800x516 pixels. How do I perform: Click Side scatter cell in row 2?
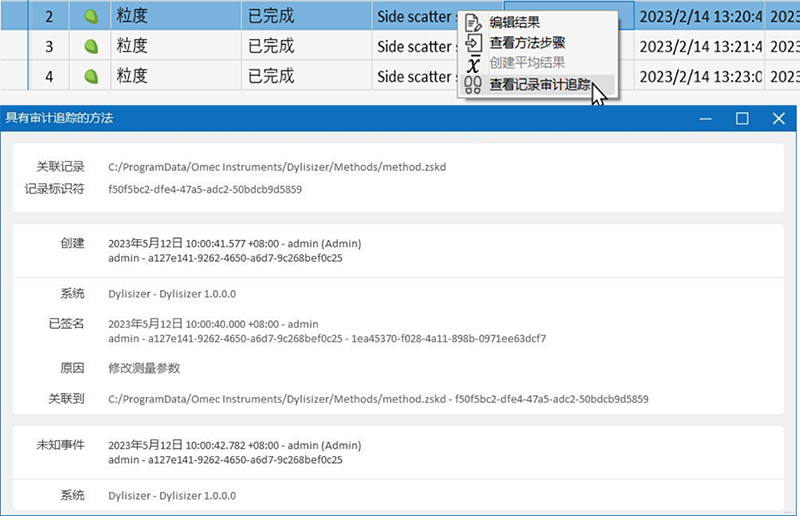pyautogui.click(x=416, y=16)
